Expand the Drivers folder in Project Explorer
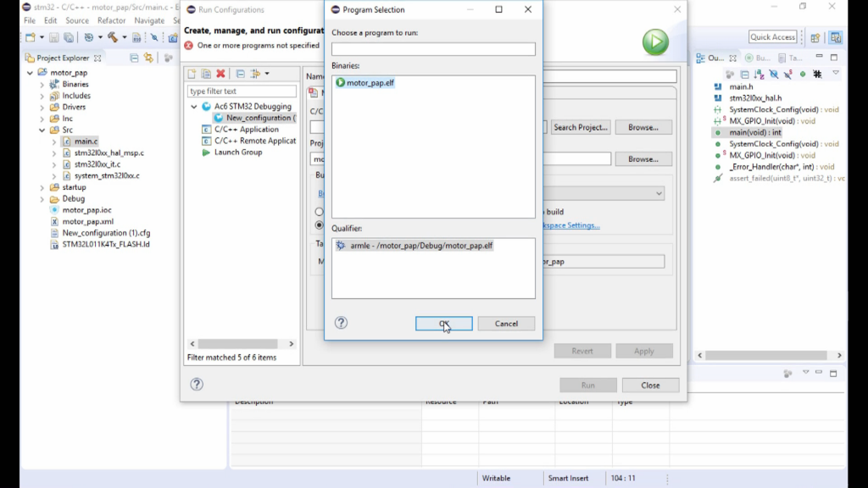Screen dimensions: 868x488 42,108
